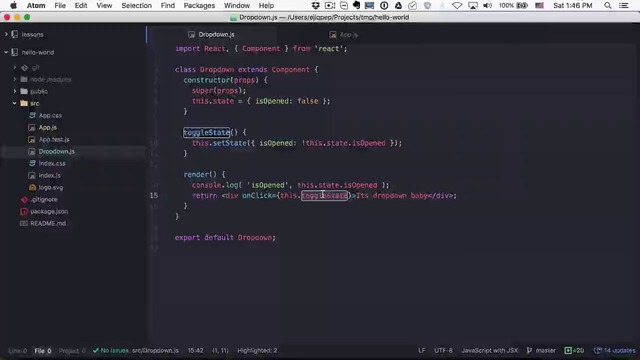This screenshot has width=640, height=360.
Task: Click the logo.svg file icon
Action: tap(32, 187)
